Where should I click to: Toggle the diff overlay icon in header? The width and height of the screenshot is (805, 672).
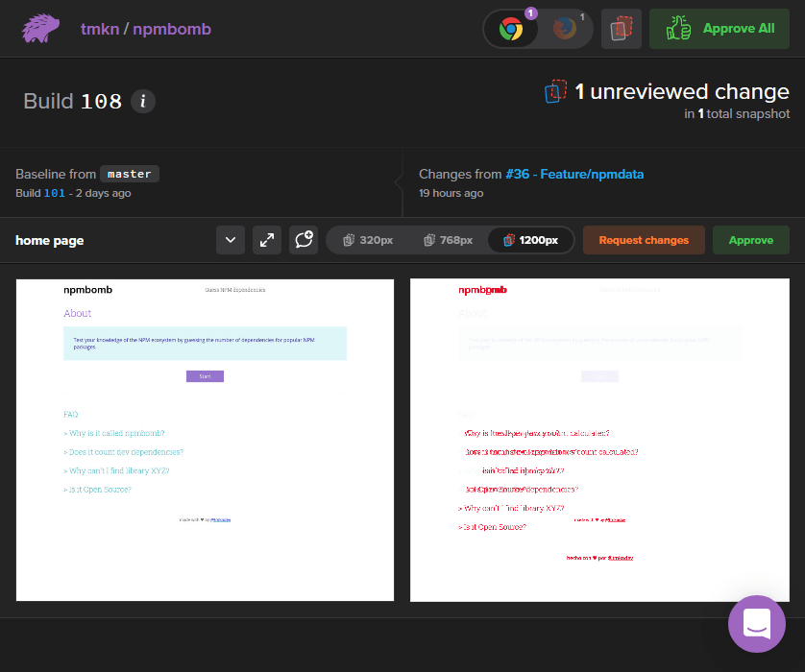622,29
